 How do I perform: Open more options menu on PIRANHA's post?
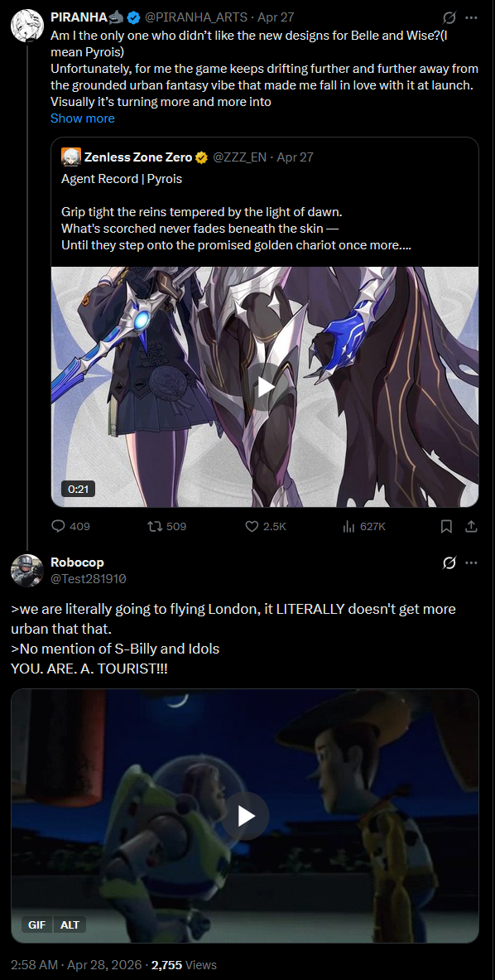pyautogui.click(x=471, y=17)
